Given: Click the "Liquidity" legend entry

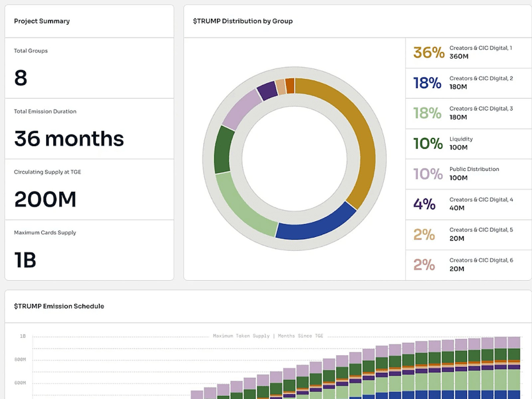Looking at the screenshot, I should click(468, 144).
